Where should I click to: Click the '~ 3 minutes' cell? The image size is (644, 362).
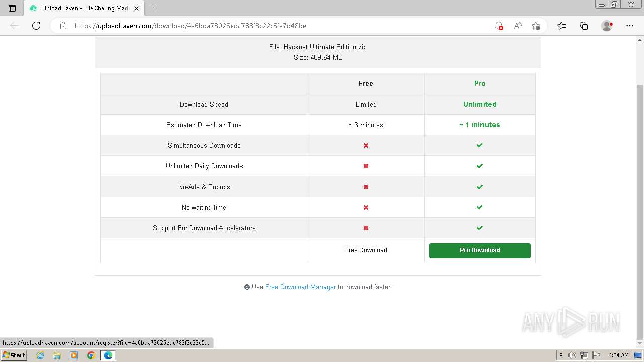click(366, 125)
